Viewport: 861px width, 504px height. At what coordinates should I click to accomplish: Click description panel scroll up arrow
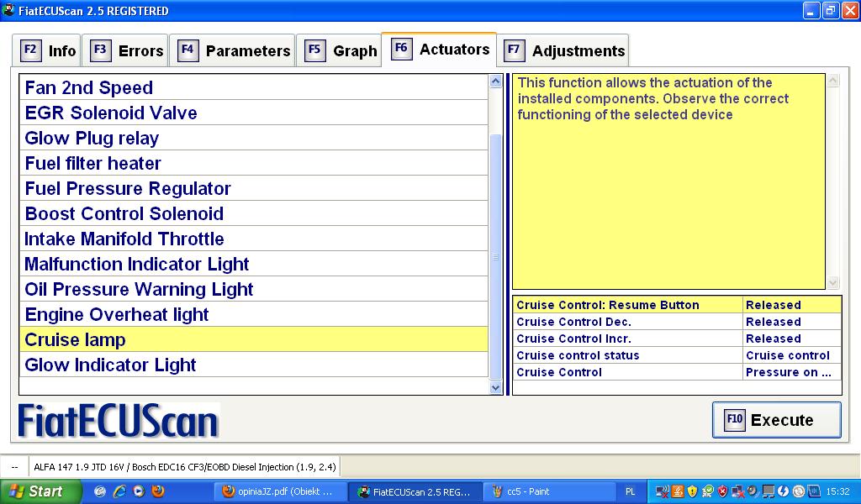tap(833, 81)
